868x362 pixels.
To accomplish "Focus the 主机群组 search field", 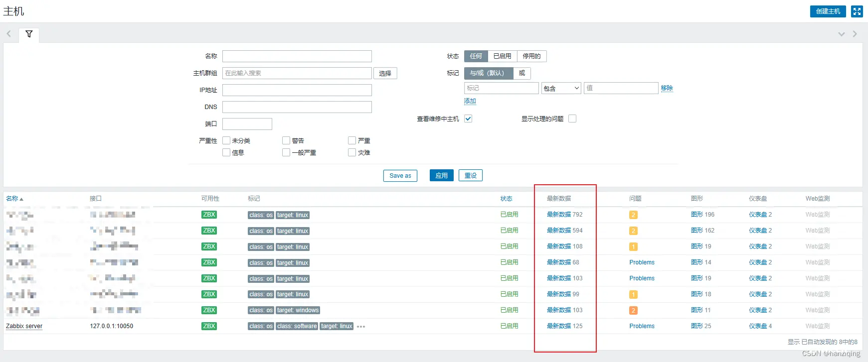I will pyautogui.click(x=297, y=73).
